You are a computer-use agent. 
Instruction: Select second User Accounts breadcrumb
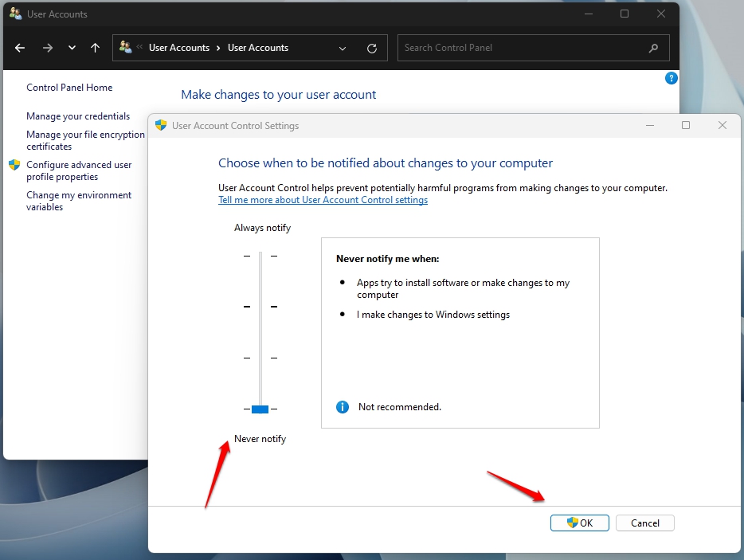(x=257, y=48)
